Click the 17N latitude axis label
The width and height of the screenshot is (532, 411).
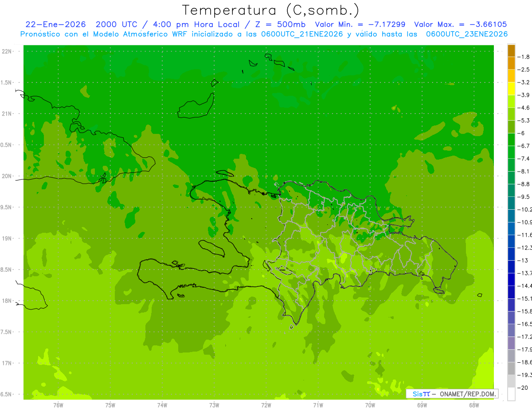tap(7, 363)
